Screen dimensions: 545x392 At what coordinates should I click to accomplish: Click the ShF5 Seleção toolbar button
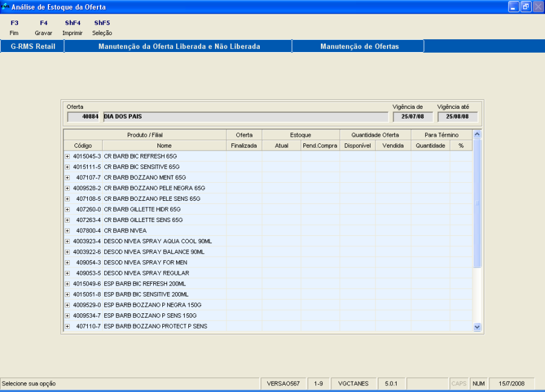pyautogui.click(x=102, y=28)
